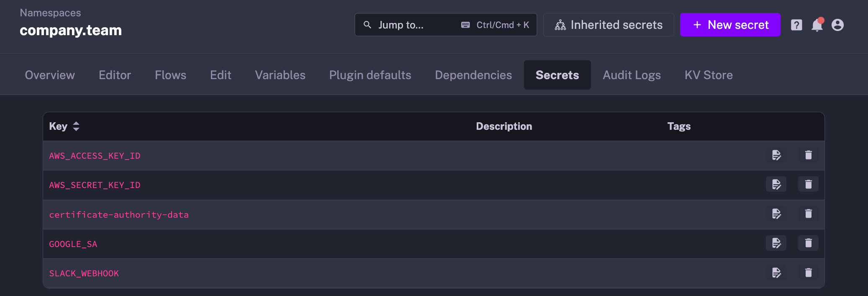Delete the AWS_ACCESS_KEY_ID secret
This screenshot has width=868, height=296.
pyautogui.click(x=808, y=155)
